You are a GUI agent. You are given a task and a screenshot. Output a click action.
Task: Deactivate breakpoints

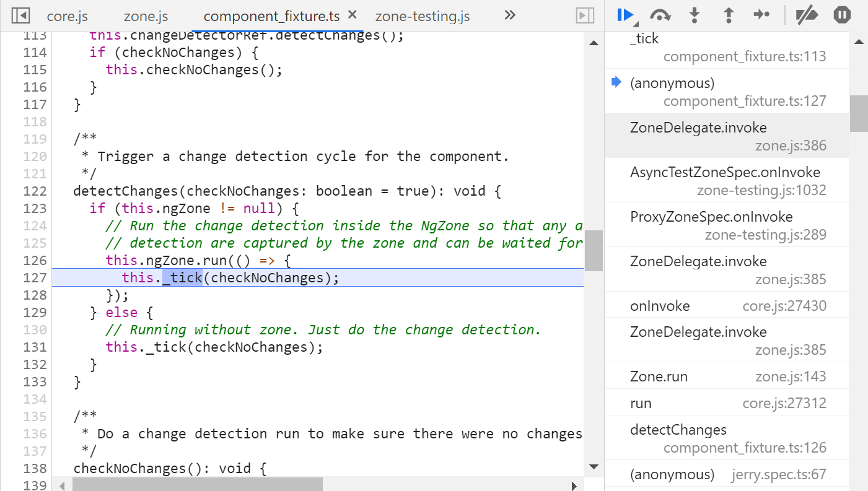point(807,15)
